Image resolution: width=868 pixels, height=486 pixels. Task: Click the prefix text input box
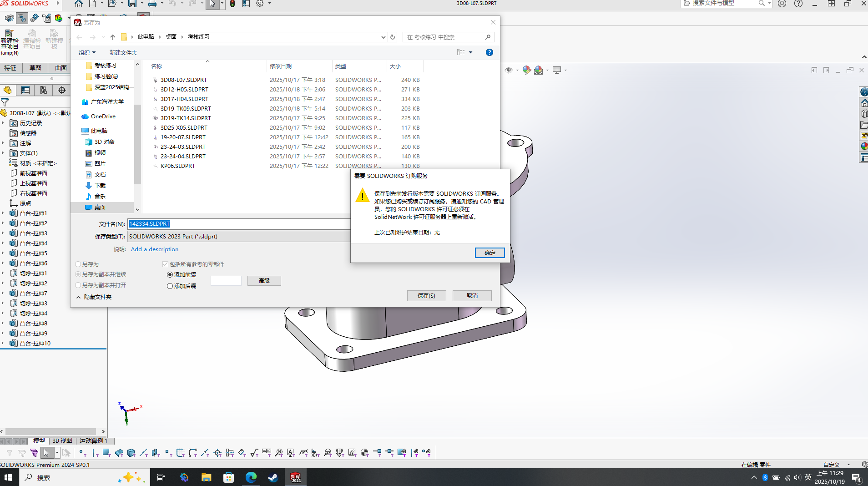(226, 281)
